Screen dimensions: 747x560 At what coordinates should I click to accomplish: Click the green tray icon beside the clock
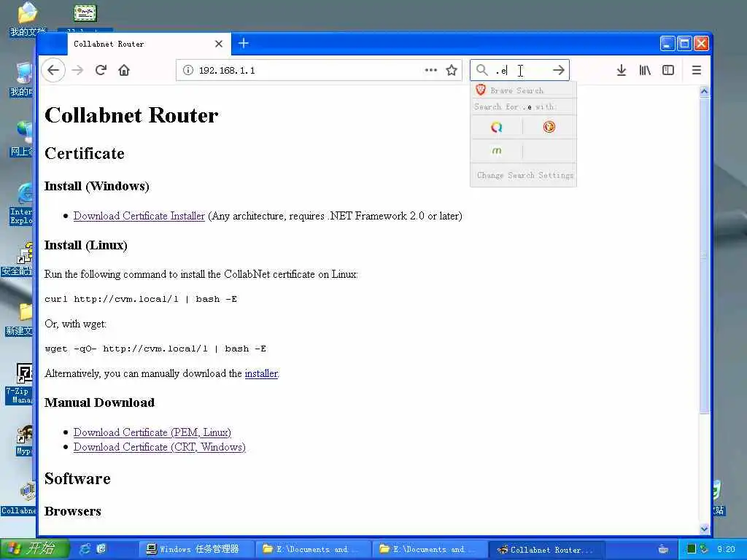click(x=692, y=549)
